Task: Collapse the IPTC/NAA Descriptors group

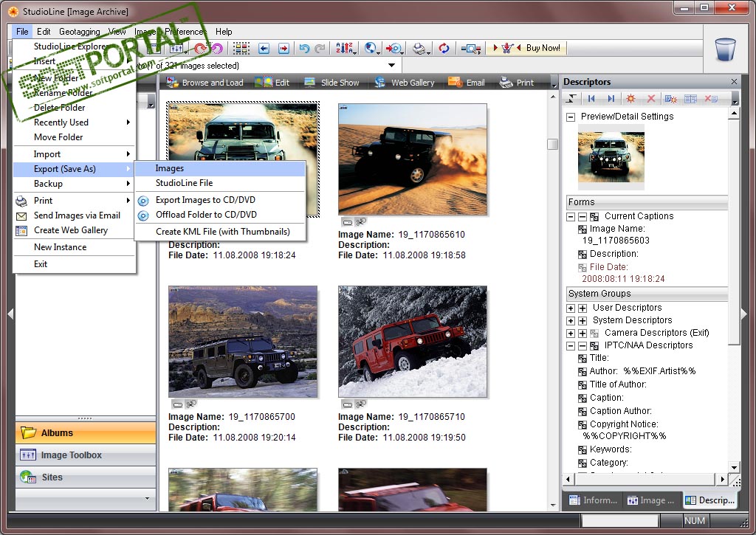Action: (x=571, y=345)
